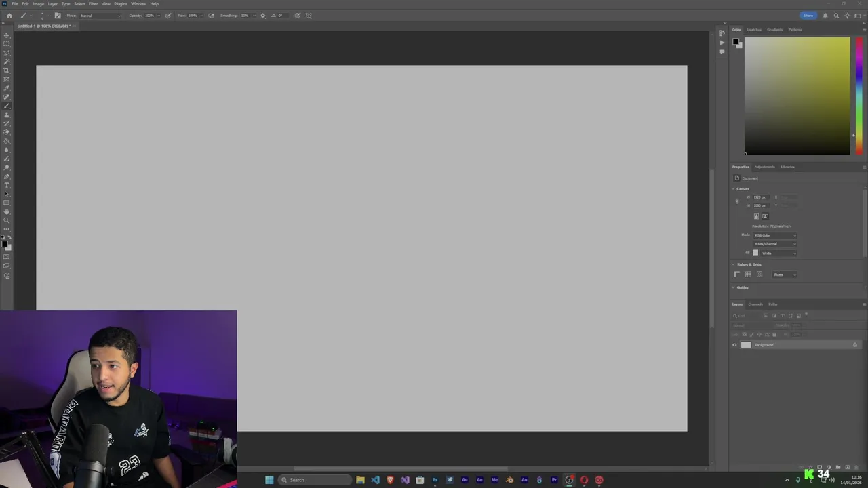Open the Layer menu
This screenshot has height=488, width=868.
click(52, 4)
